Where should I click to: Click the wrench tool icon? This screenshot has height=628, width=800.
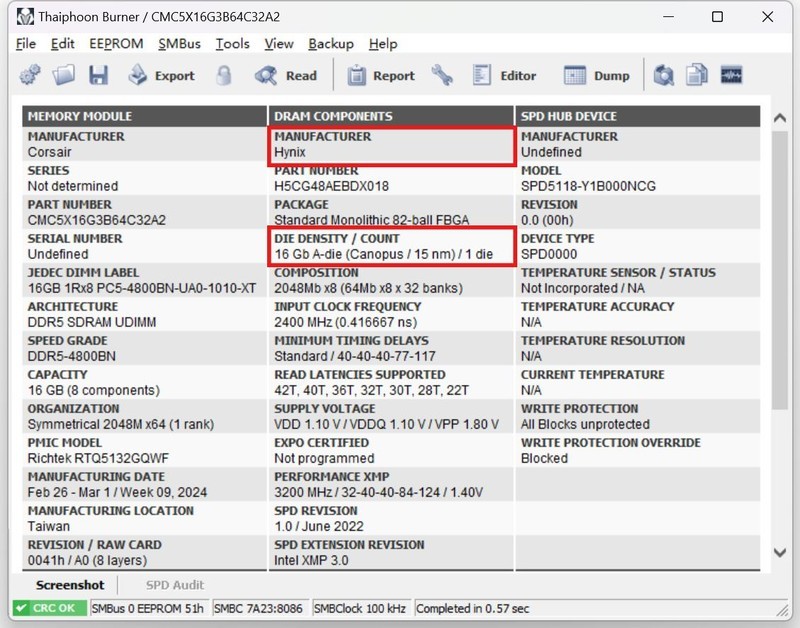(442, 75)
